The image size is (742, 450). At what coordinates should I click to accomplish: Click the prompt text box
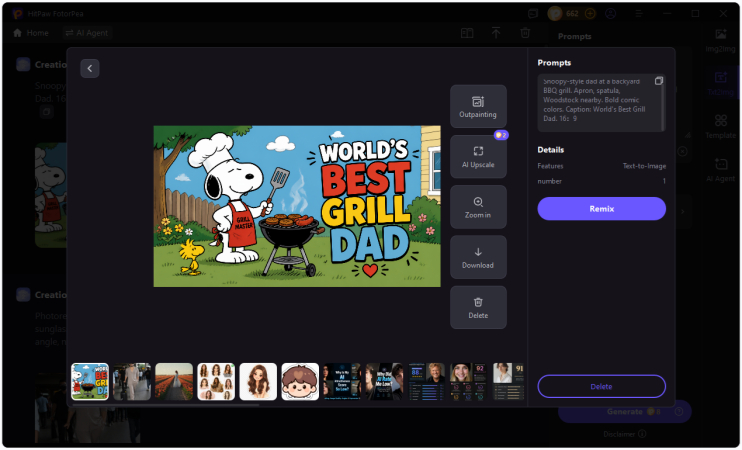(x=601, y=103)
